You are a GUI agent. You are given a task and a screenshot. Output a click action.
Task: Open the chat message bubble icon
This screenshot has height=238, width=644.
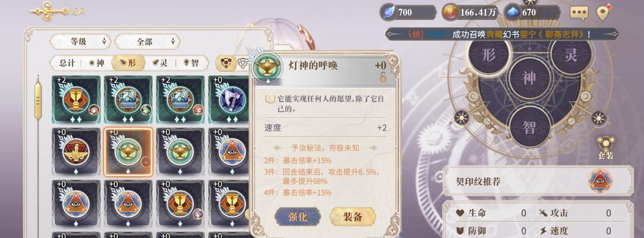point(579,12)
